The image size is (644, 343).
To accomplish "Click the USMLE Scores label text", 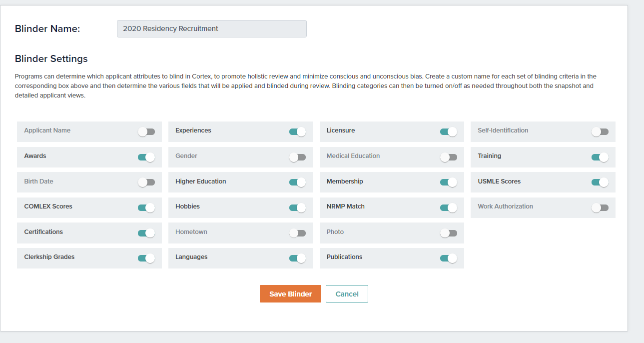I will point(499,181).
